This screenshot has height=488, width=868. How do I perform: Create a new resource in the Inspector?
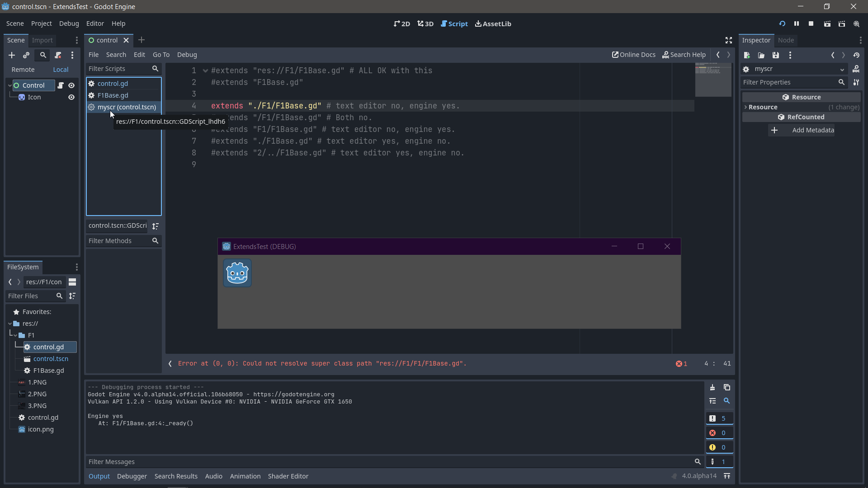(x=747, y=55)
